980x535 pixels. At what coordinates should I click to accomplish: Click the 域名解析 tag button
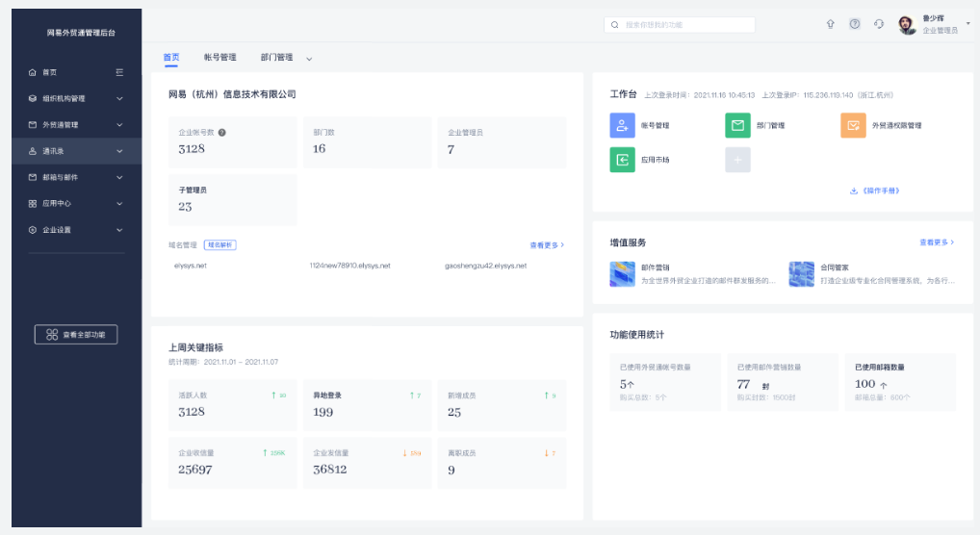[x=220, y=245]
